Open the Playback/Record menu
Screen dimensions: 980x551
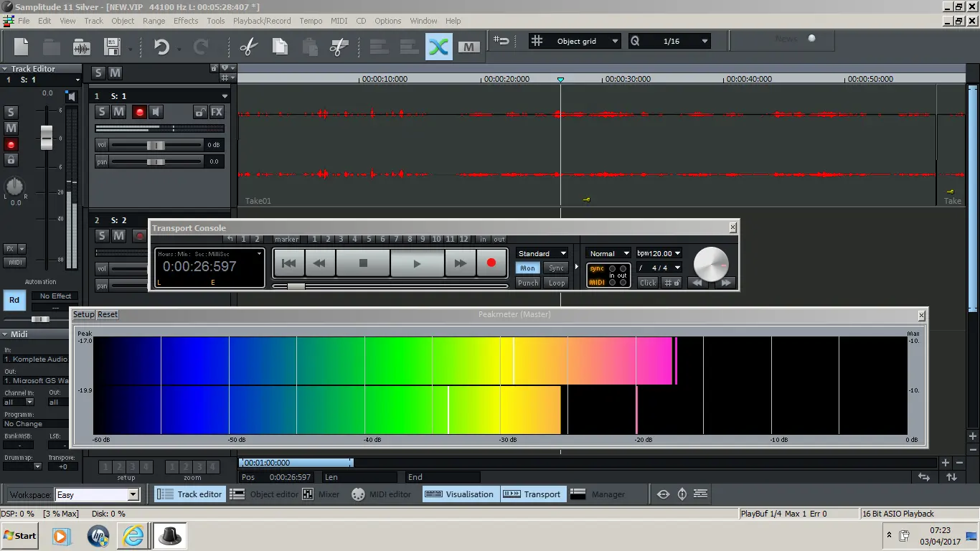(x=262, y=21)
